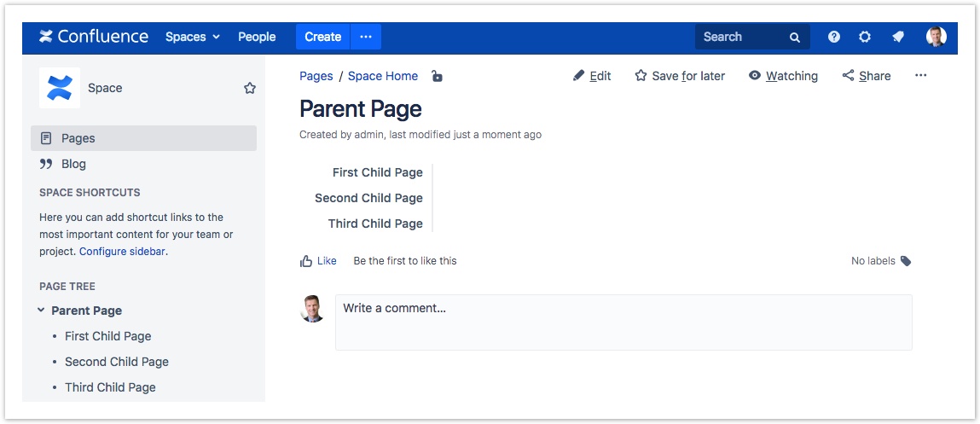Toggle Watching for this page
Screen dimensions: 980x424
pyautogui.click(x=783, y=76)
